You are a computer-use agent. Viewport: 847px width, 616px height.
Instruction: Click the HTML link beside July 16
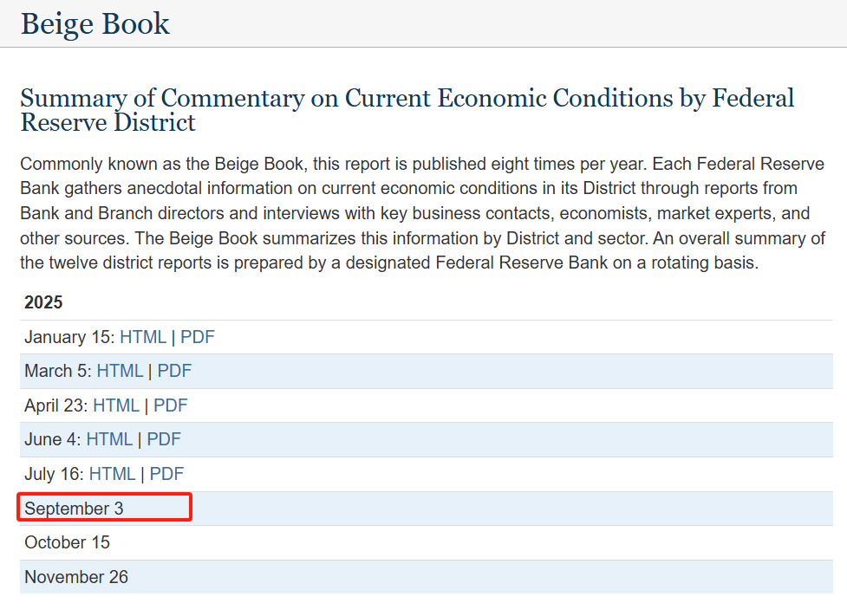114,474
